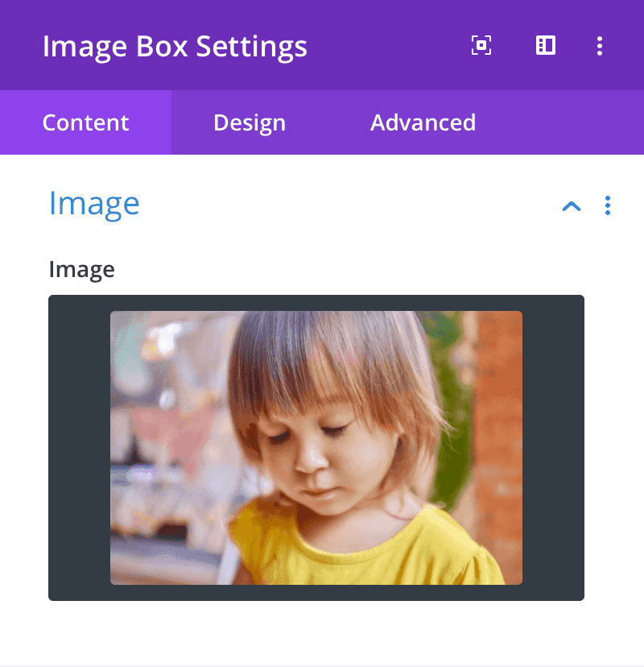Click the child photo preview thumbnail

coord(316,448)
